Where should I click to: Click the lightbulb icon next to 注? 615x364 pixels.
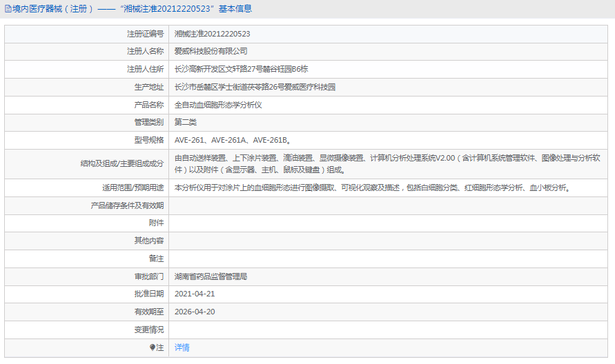153,347
